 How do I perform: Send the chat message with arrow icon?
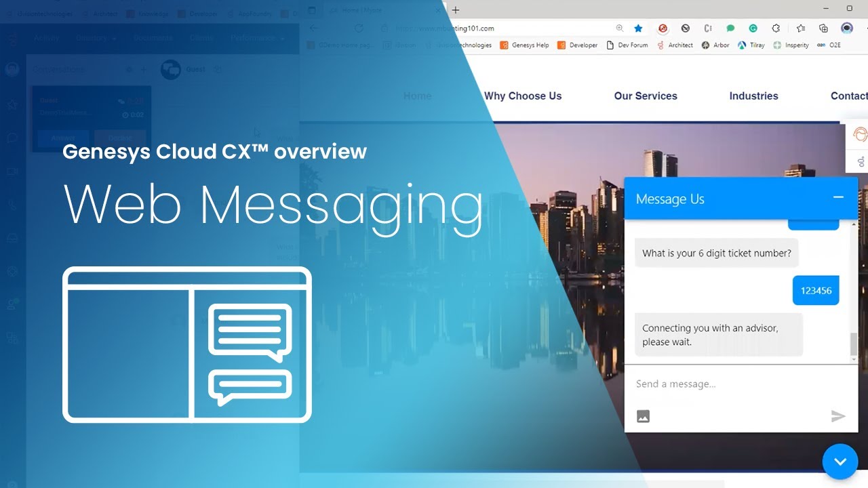coord(838,416)
